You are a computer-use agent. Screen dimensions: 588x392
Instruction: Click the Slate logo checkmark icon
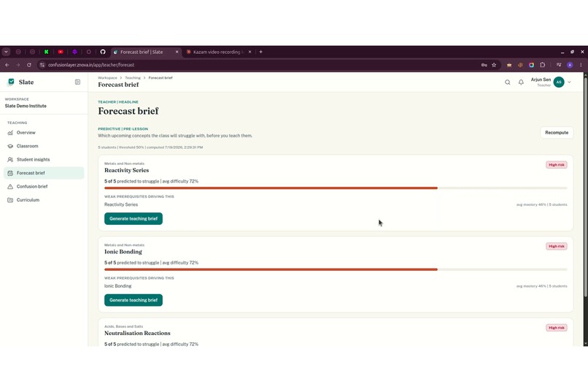11,82
